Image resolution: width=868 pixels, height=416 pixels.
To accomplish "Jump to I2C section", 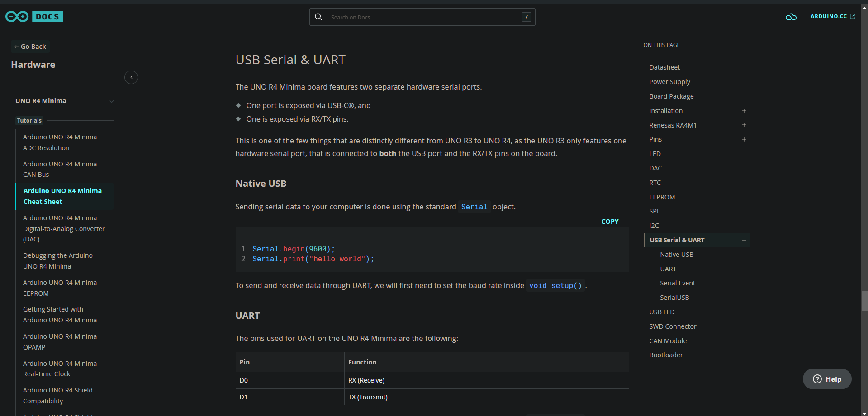I will 654,226.
